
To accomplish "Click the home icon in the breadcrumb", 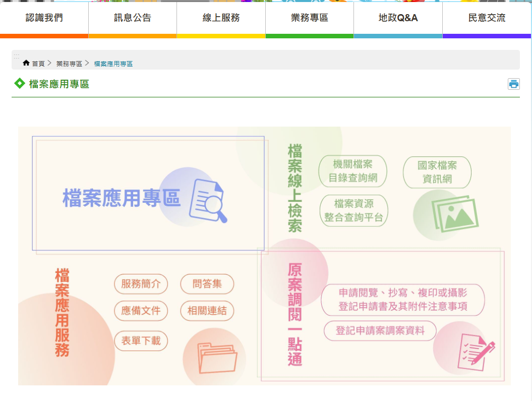I will click(26, 63).
